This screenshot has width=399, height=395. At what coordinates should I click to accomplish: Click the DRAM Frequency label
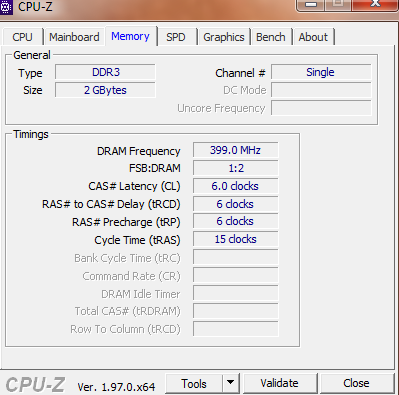tap(138, 151)
